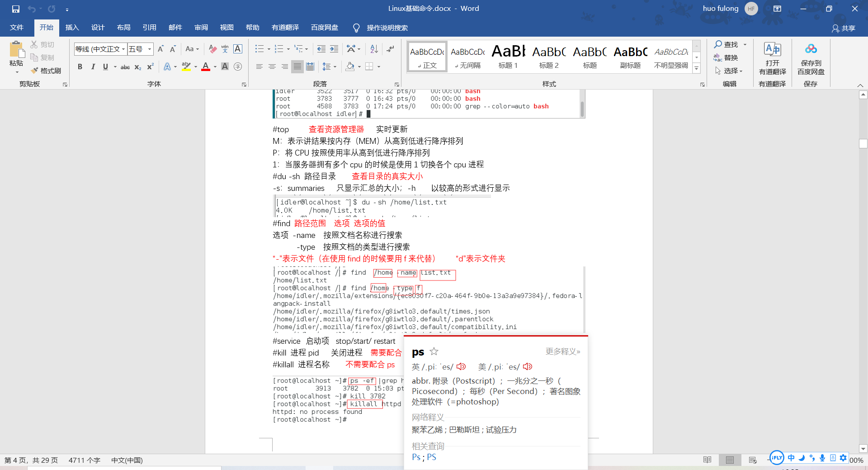
Task: Toggle italic formatting
Action: click(x=93, y=66)
